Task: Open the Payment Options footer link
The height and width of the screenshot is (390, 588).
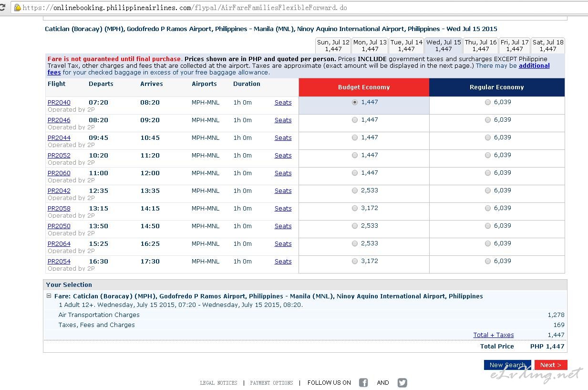Action: (x=271, y=383)
